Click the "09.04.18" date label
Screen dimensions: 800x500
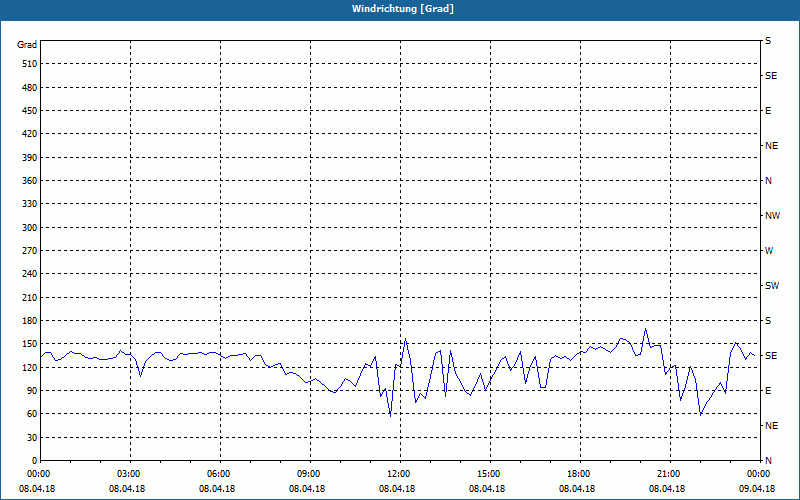tap(757, 489)
